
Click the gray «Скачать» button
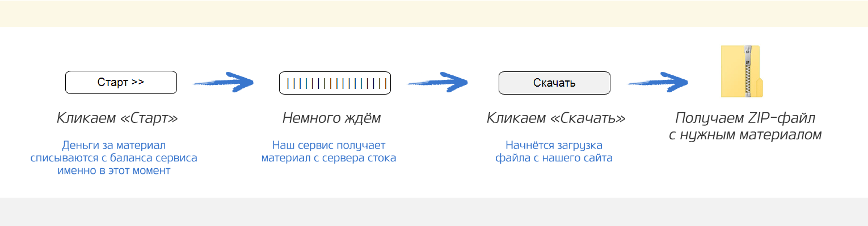coord(554,83)
